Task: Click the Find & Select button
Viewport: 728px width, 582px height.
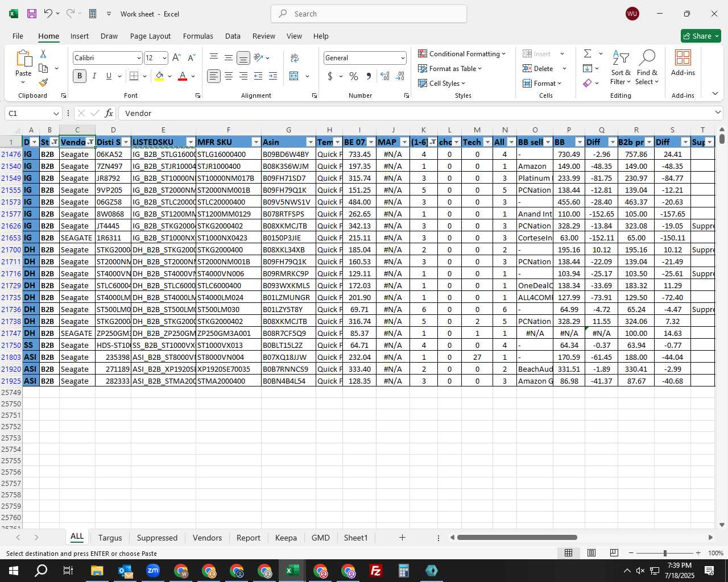Action: [x=647, y=67]
